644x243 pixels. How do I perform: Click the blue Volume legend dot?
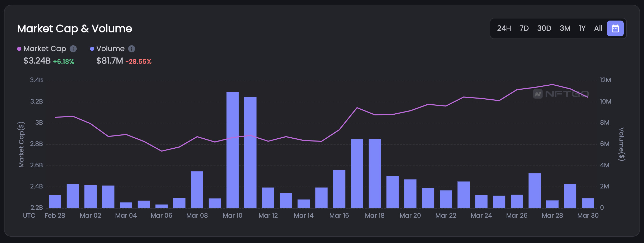(92, 49)
